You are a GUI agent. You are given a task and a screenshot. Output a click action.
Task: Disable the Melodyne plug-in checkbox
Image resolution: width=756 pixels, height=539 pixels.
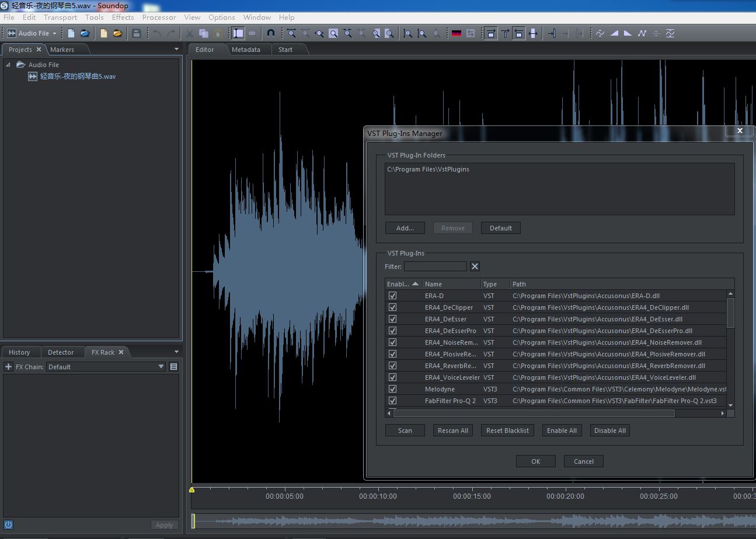(x=392, y=389)
